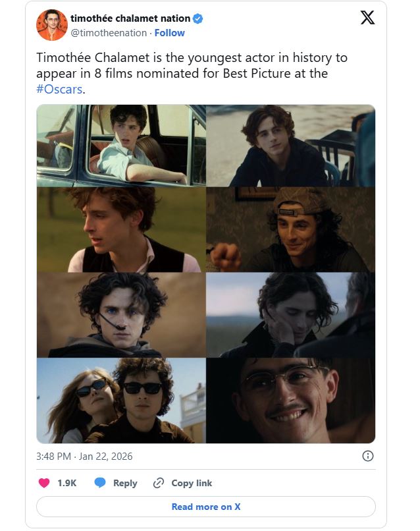Click the chain link copy icon
Image resolution: width=420 pixels, height=531 pixels.
pos(159,483)
